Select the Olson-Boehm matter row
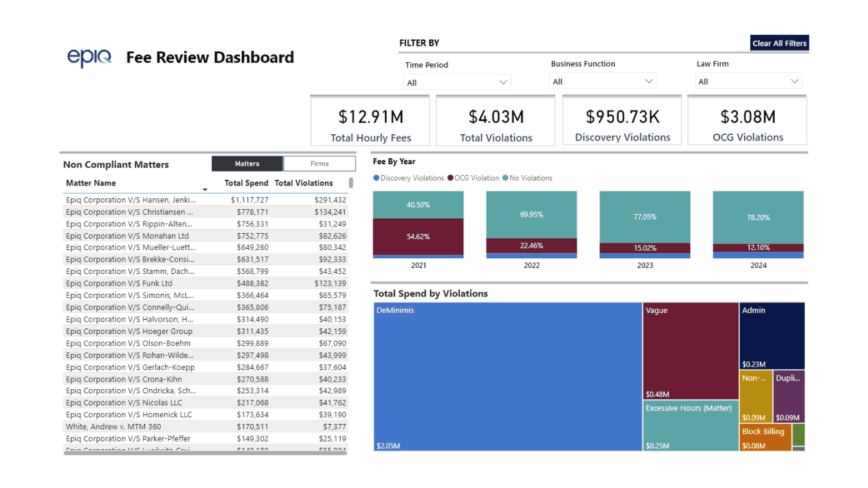This screenshot has width=868, height=488. tap(205, 344)
